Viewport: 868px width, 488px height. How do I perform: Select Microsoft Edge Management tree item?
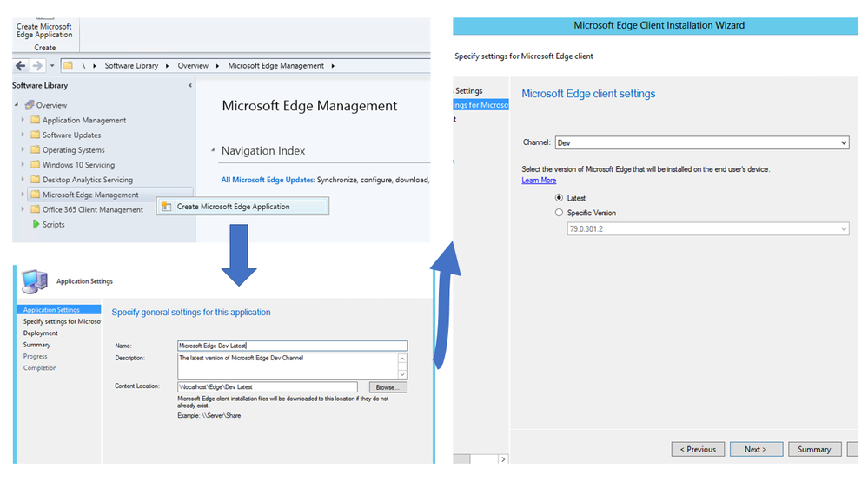(x=90, y=195)
